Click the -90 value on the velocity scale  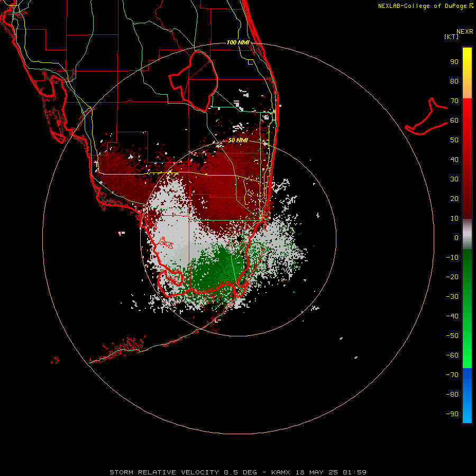click(x=452, y=414)
